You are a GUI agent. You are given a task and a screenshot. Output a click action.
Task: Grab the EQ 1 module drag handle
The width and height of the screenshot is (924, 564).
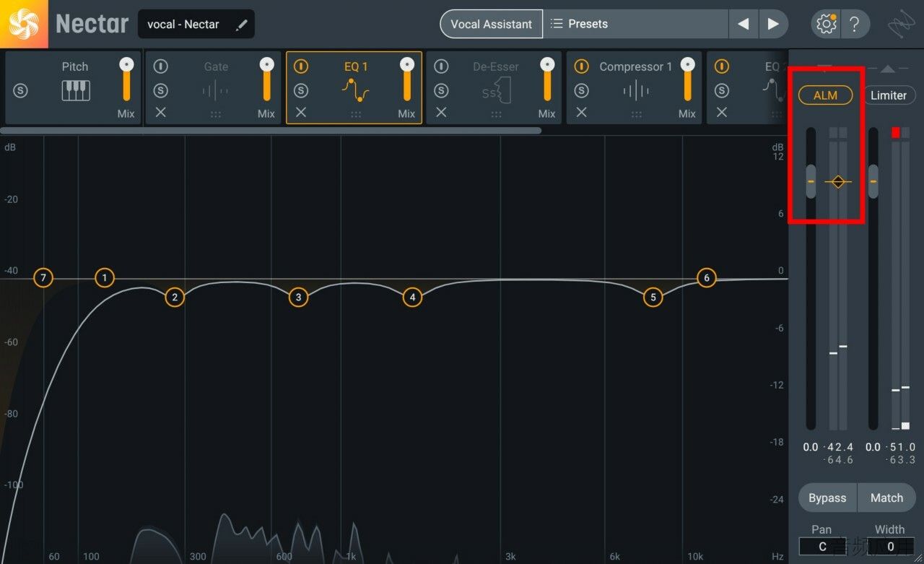click(356, 114)
